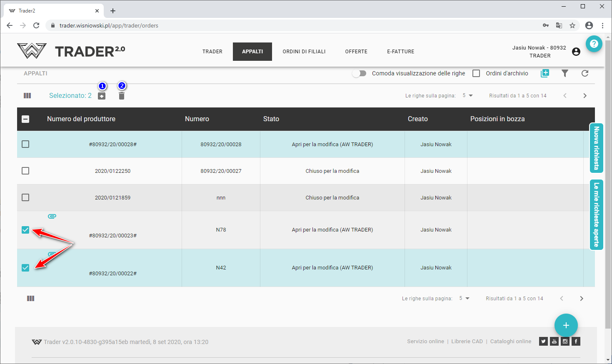612x364 pixels.
Task: Click the add-new-order icon next to the filter
Action: [x=545, y=73]
